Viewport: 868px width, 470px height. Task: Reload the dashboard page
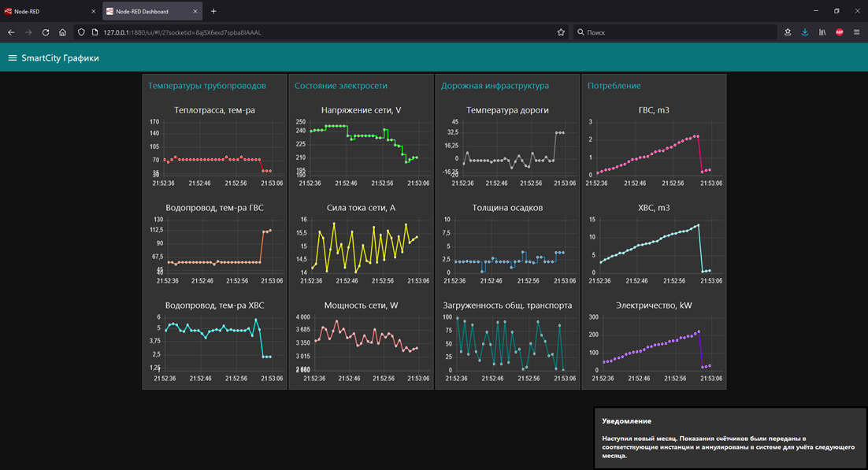point(46,32)
